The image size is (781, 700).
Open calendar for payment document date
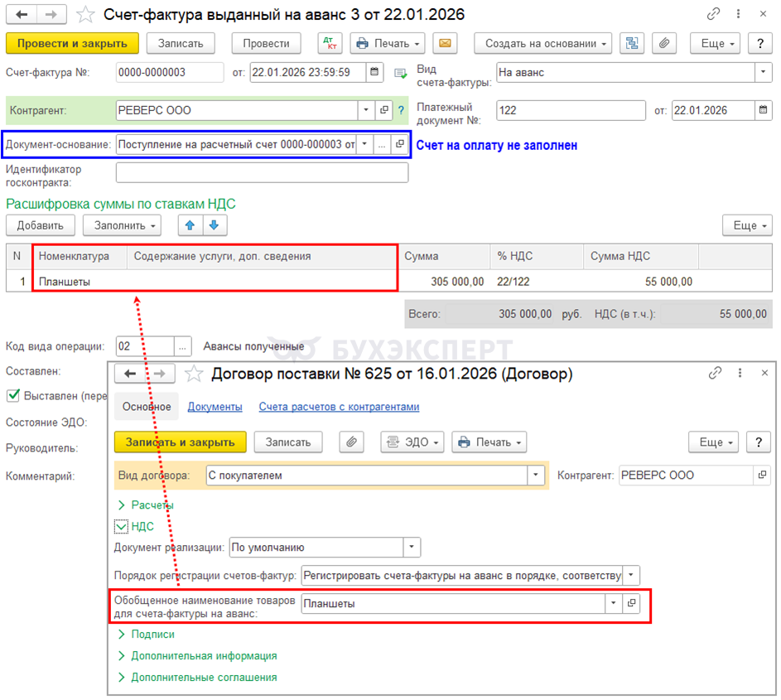[x=763, y=110]
